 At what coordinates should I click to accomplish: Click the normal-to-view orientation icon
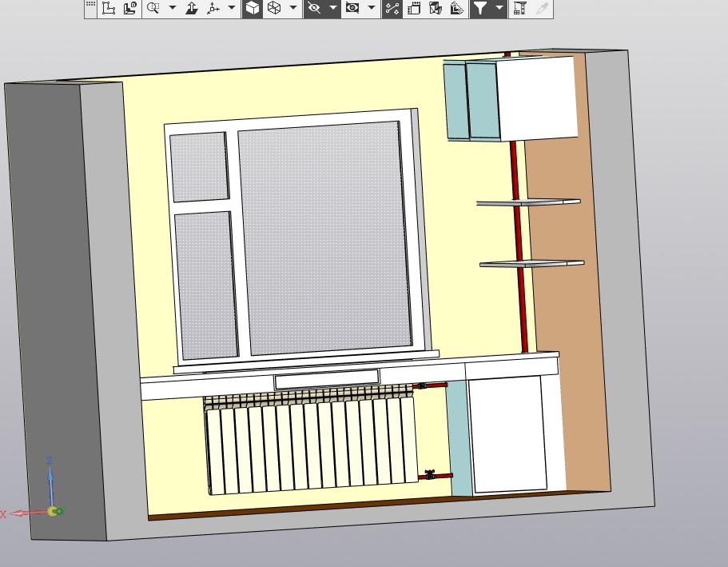coord(192,8)
